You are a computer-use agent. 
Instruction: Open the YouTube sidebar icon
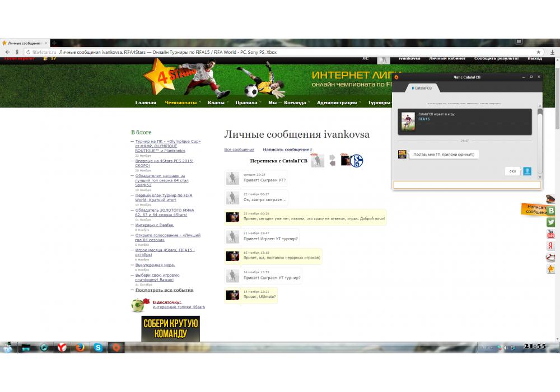pos(551,234)
